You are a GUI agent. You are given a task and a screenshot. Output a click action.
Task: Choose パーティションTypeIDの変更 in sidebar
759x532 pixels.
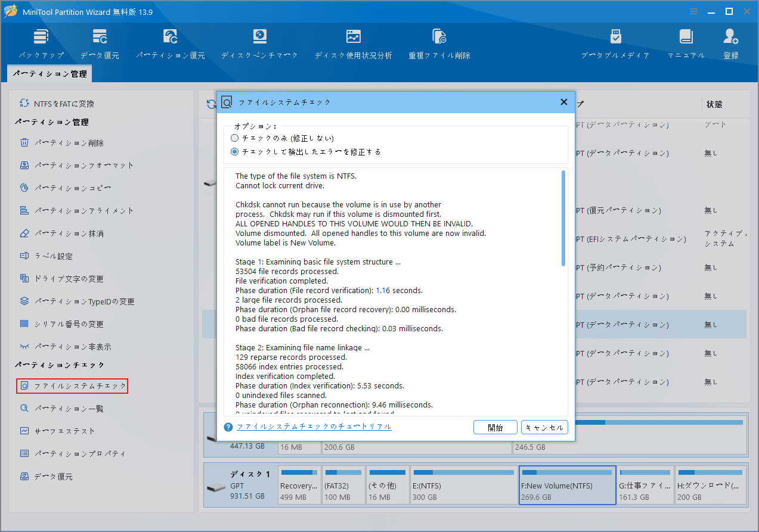coord(77,301)
